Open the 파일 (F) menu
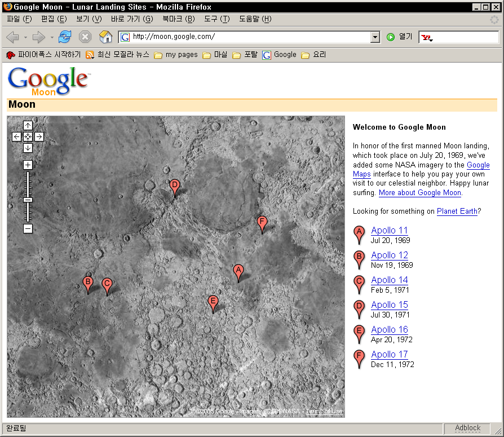Image resolution: width=504 pixels, height=437 pixels. tap(20, 19)
